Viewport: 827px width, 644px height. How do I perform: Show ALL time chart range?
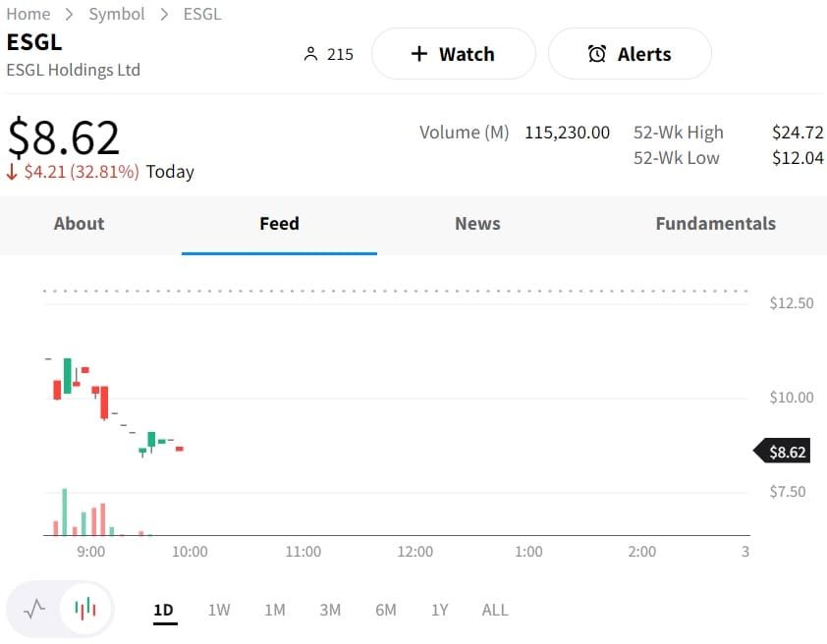click(x=495, y=610)
